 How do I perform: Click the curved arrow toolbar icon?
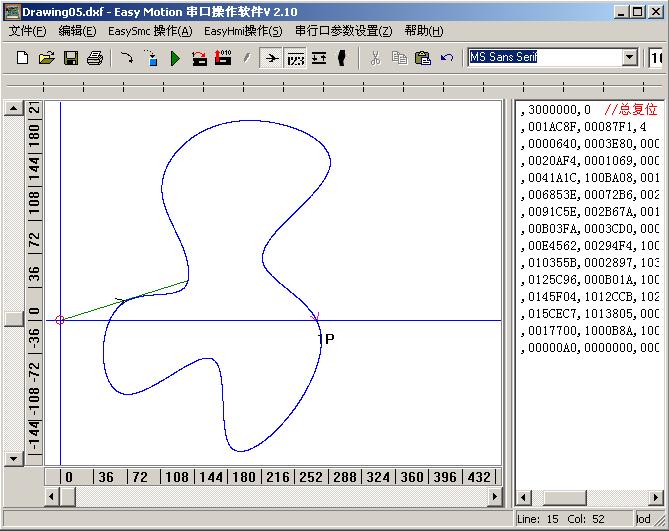127,58
